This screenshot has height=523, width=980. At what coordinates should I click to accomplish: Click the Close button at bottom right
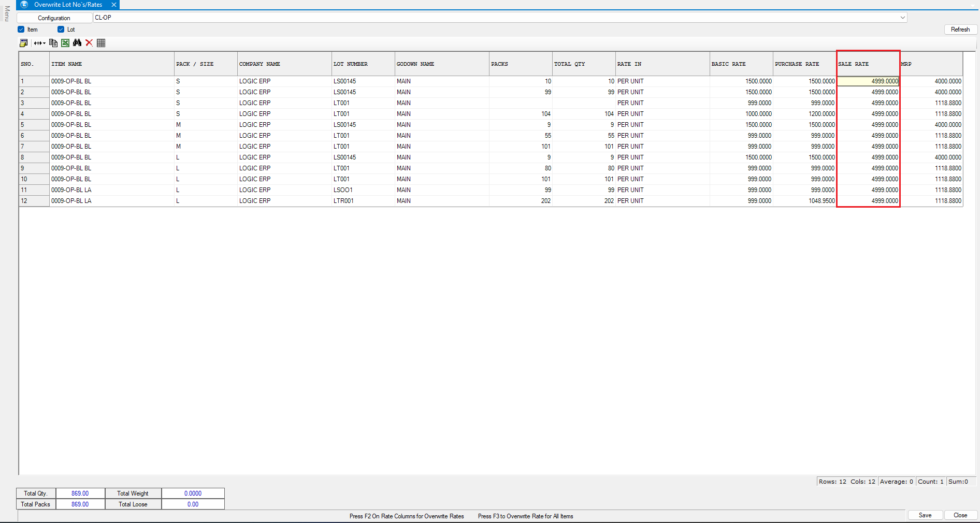[960, 515]
